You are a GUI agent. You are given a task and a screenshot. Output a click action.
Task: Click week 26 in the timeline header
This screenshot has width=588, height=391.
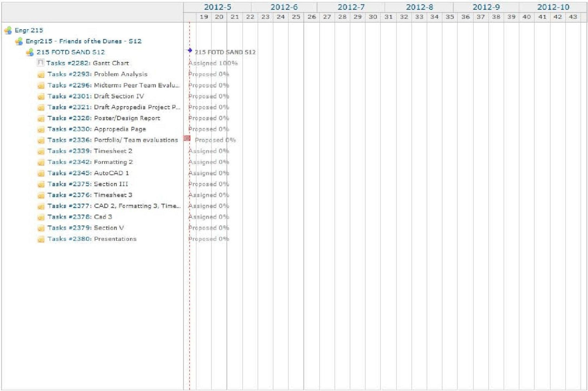pos(312,17)
